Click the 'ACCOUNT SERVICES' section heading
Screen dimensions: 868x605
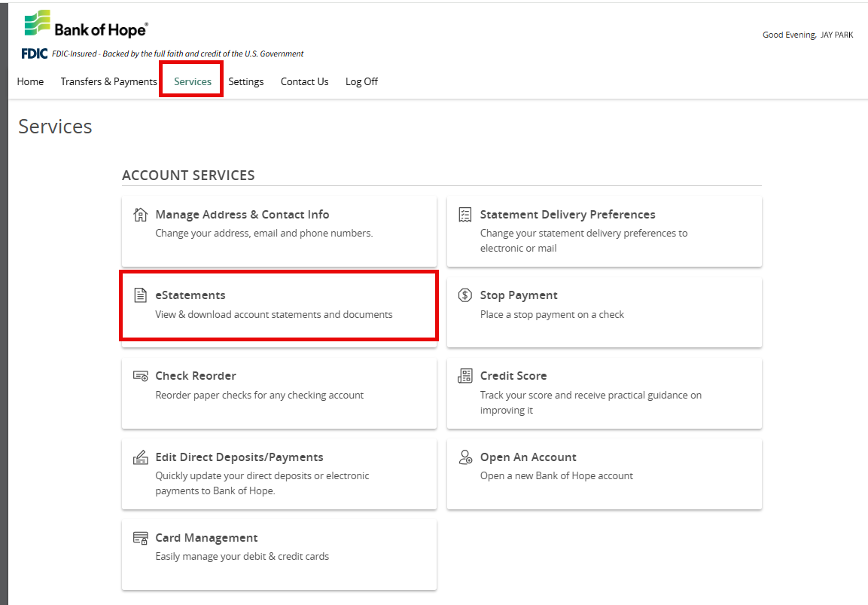pos(188,175)
